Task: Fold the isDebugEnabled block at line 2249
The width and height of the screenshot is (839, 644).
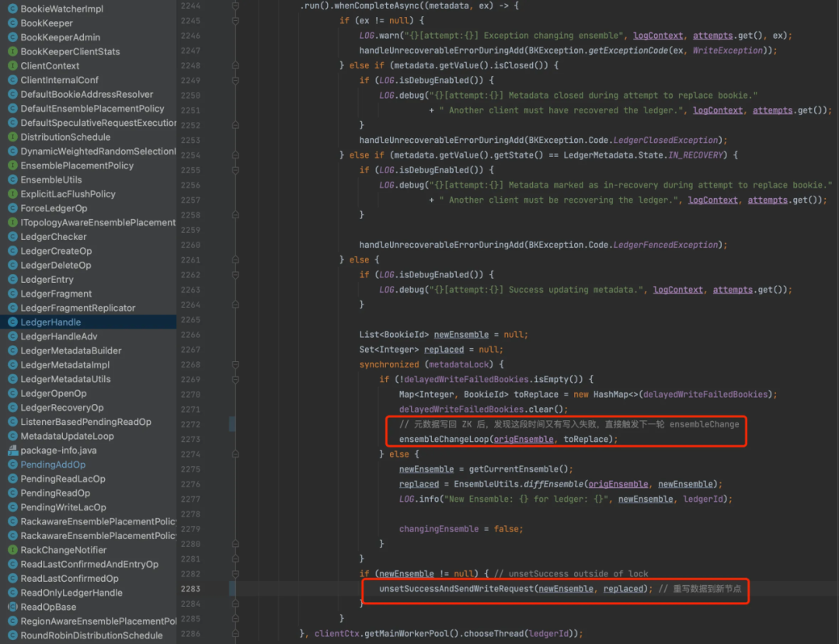Action: (235, 80)
